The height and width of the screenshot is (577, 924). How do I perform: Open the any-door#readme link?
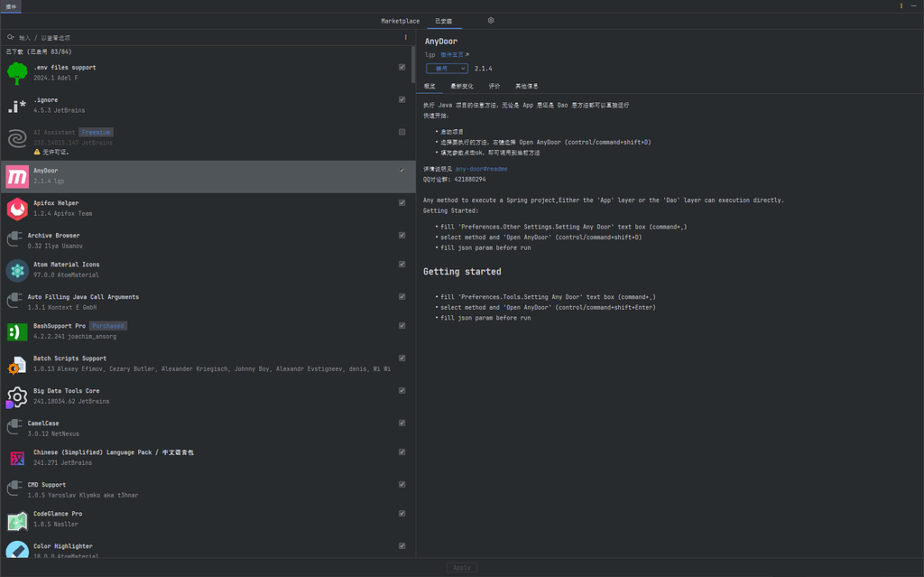point(482,169)
